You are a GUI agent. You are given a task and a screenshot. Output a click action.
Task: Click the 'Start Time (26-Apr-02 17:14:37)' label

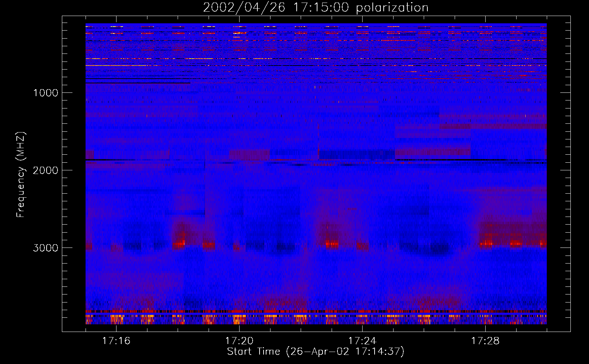pyautogui.click(x=316, y=352)
